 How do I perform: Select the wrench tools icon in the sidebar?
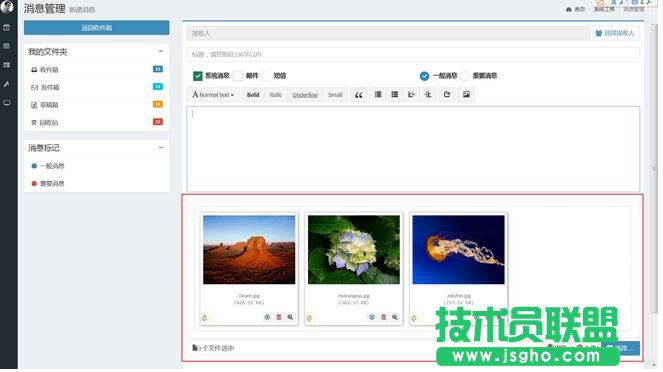point(6,84)
